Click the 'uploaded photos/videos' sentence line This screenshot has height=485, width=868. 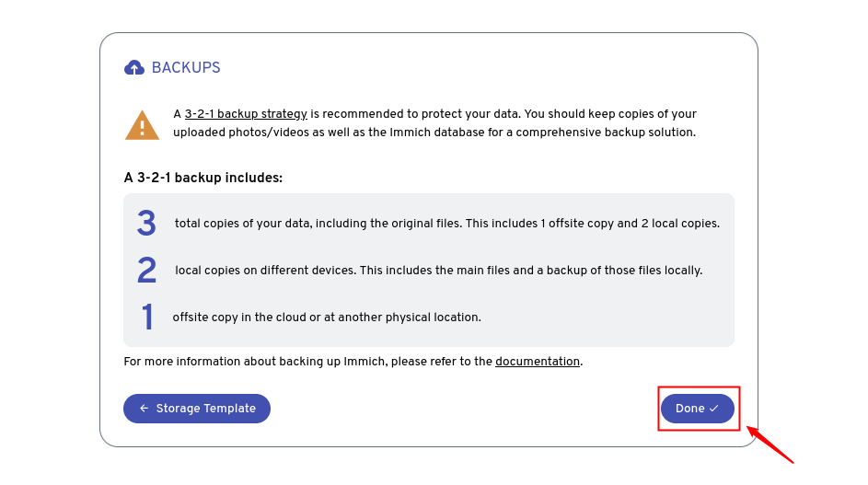(x=434, y=133)
